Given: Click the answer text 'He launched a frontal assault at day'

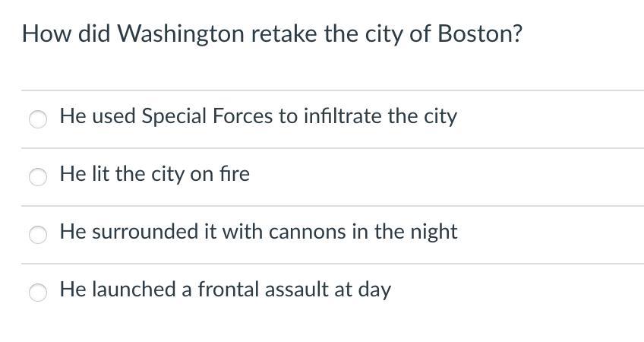Looking at the screenshot, I should pyautogui.click(x=226, y=290).
